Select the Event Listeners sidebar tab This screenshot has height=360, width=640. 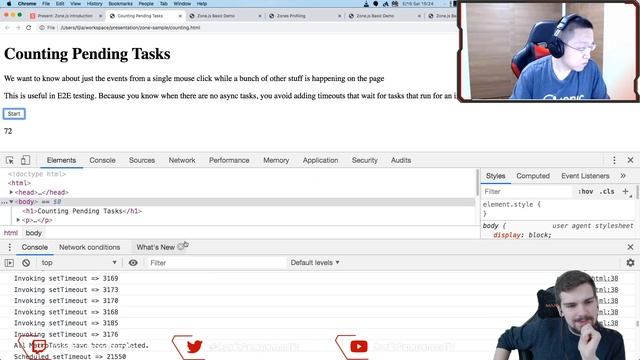tap(585, 176)
